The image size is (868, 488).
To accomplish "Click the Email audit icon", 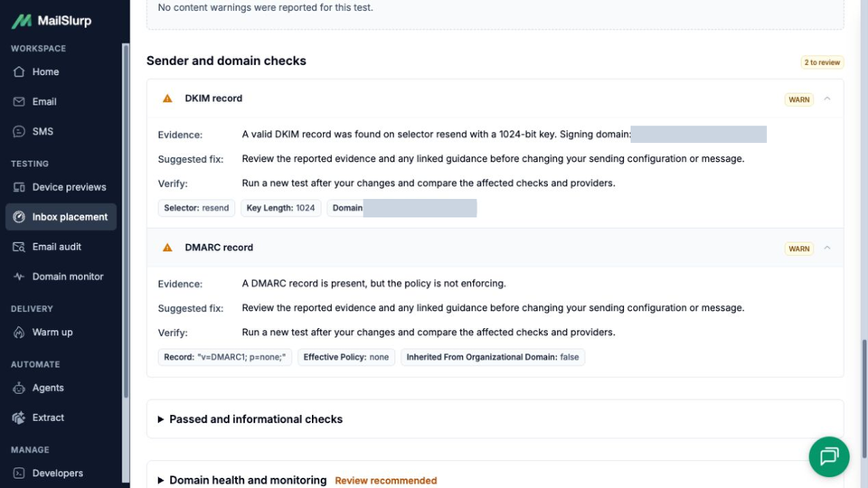I will (x=19, y=247).
